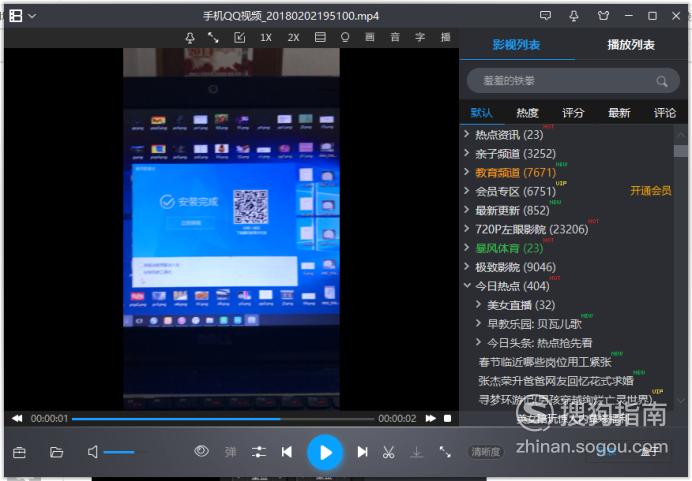This screenshot has width=692, height=481.
Task: Click the list scrollbar thumb
Action: click(681, 151)
